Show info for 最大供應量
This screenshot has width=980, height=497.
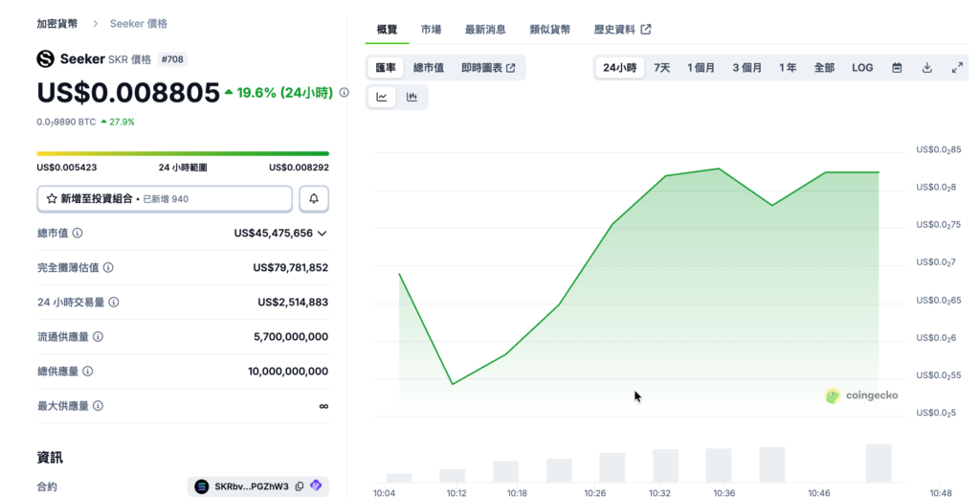[99, 406]
